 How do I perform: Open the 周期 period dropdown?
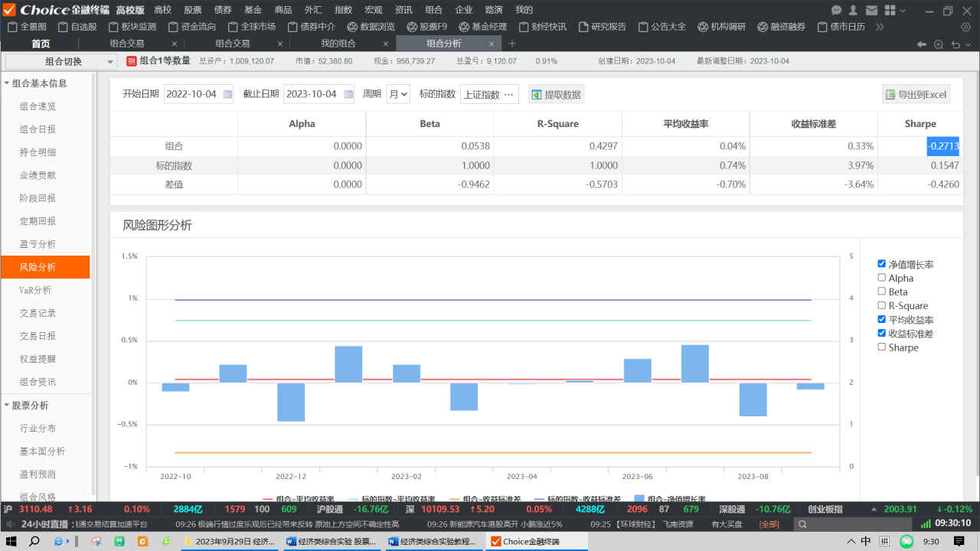click(398, 94)
